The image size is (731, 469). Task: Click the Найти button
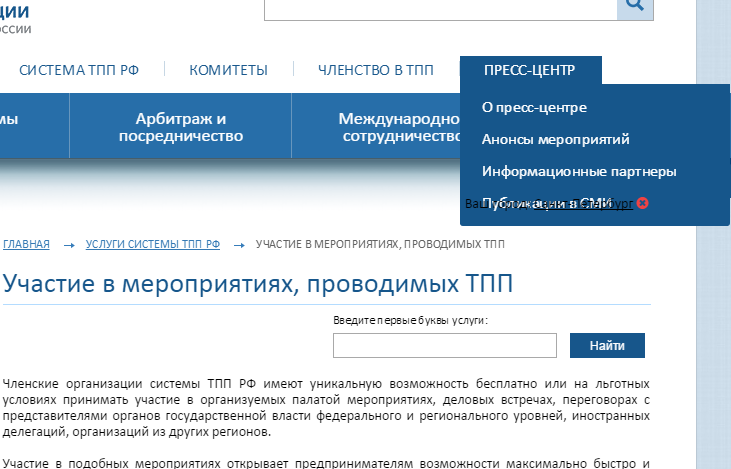[x=607, y=345]
